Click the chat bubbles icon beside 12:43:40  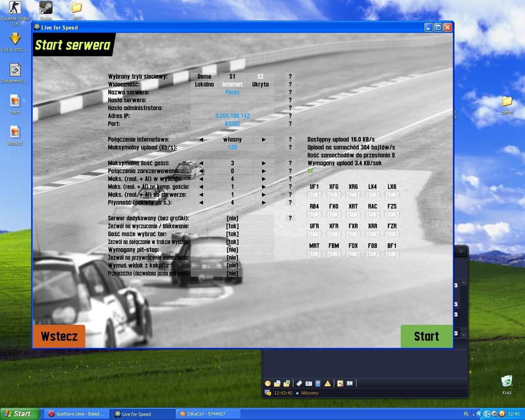(x=268, y=393)
